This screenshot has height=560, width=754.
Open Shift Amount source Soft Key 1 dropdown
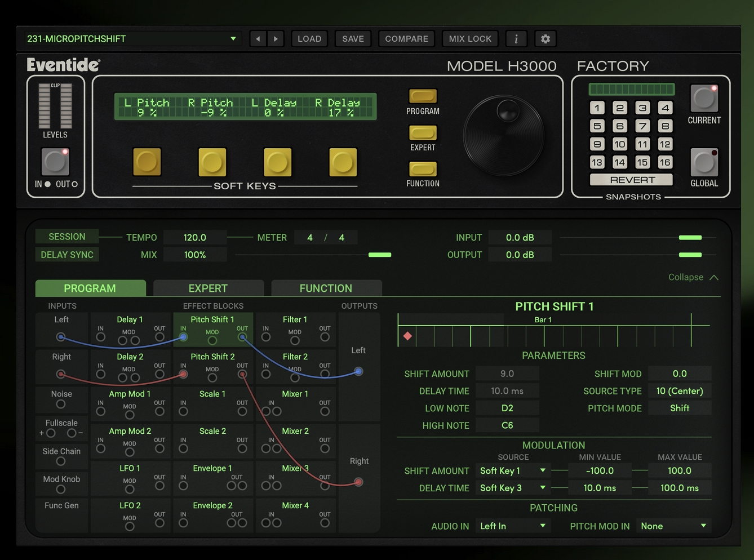click(512, 470)
